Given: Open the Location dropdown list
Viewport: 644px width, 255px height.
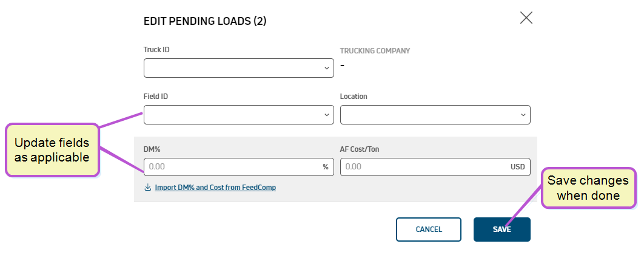Looking at the screenshot, I should click(435, 115).
